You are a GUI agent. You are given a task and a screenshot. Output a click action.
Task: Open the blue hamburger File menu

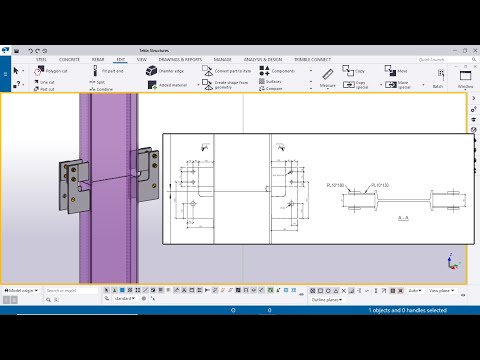5,74
